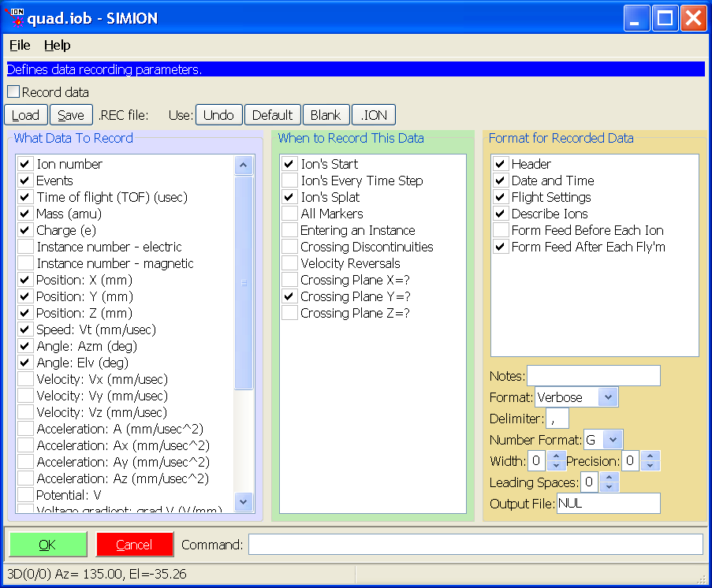Viewport: 712px width, 588px height.
Task: Decrease Precision with down arrow
Action: 650,466
